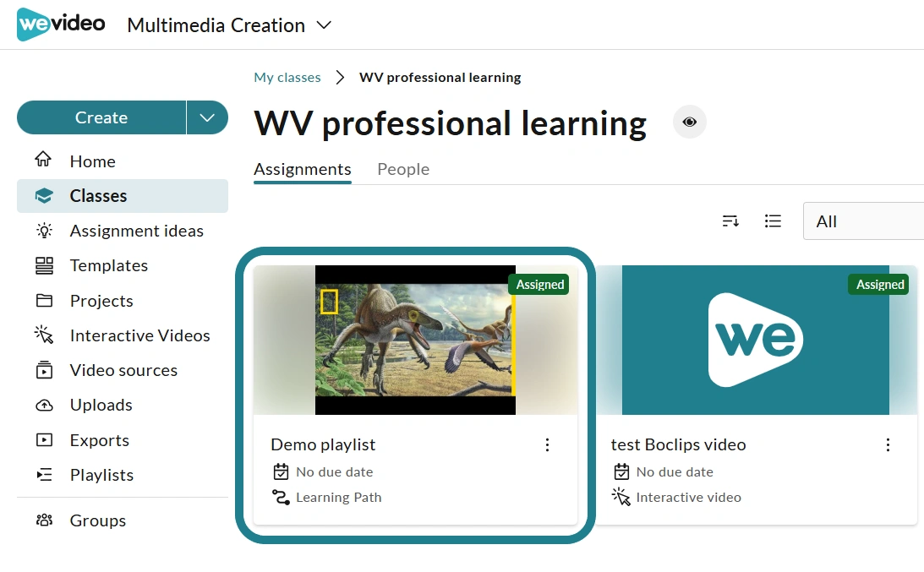This screenshot has width=924, height=572.
Task: Open the Demo playlist dinosaur thumbnail
Action: (415, 340)
